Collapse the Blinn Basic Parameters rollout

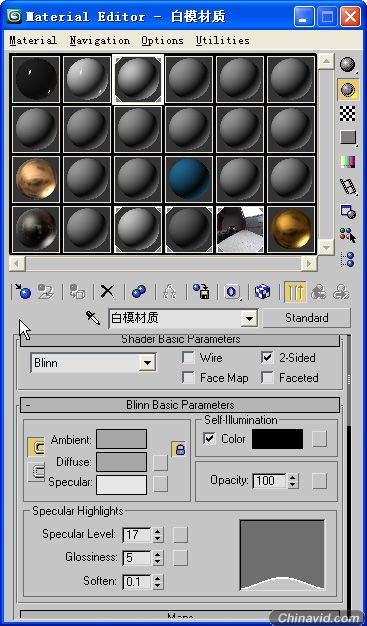pos(180,405)
